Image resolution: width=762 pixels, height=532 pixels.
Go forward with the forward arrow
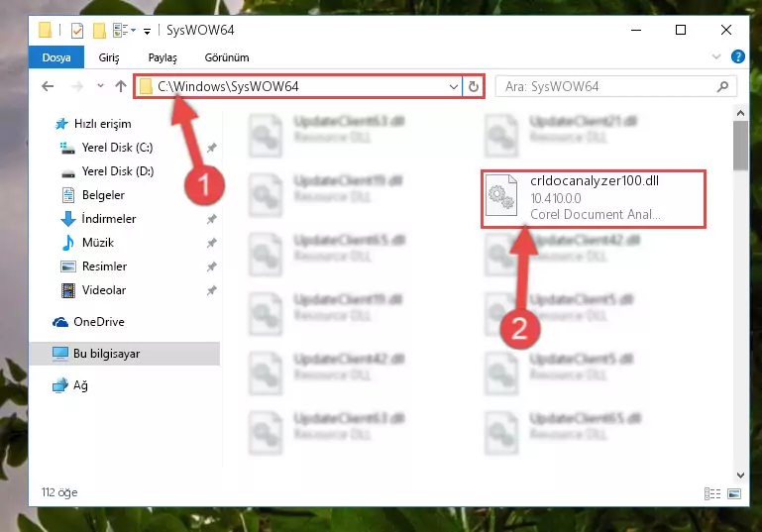76,86
